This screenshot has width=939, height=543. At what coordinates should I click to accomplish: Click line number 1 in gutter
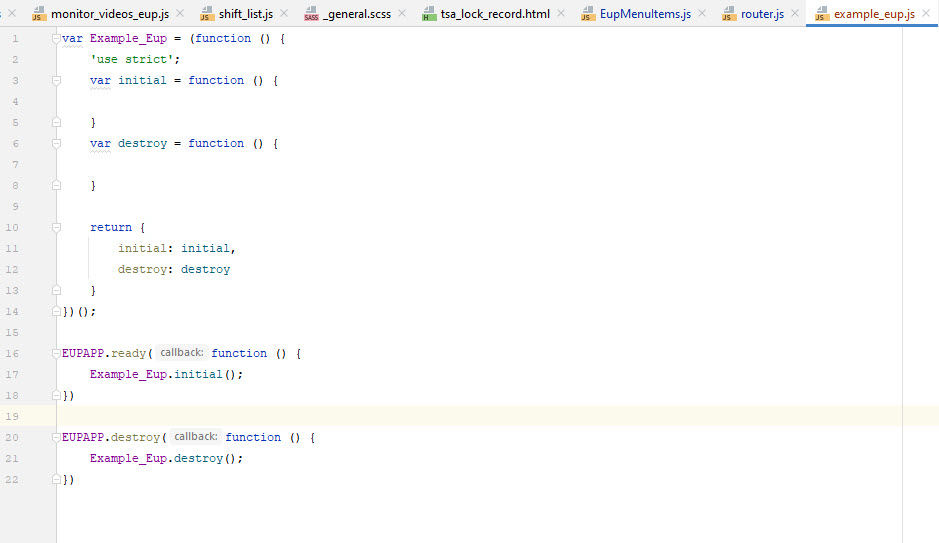pos(15,38)
